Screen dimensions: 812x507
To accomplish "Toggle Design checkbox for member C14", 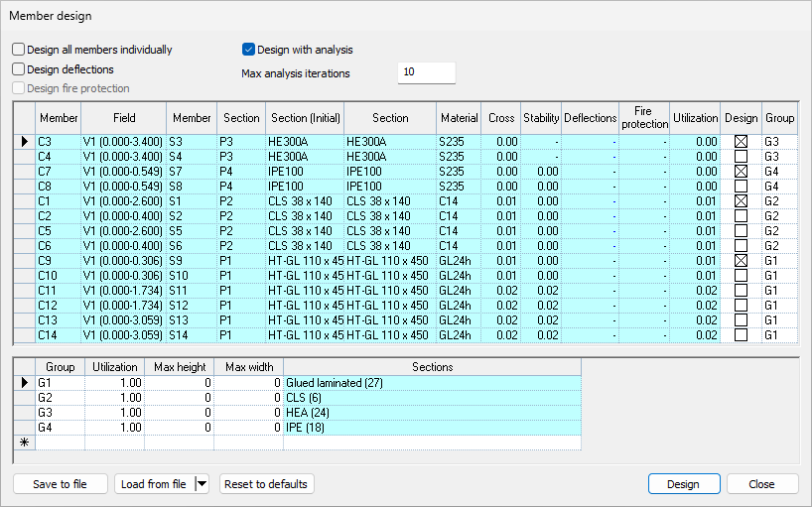I will click(742, 334).
